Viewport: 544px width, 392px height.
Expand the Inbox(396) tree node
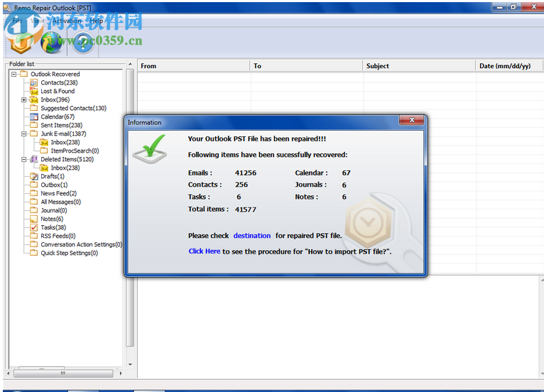tap(24, 100)
